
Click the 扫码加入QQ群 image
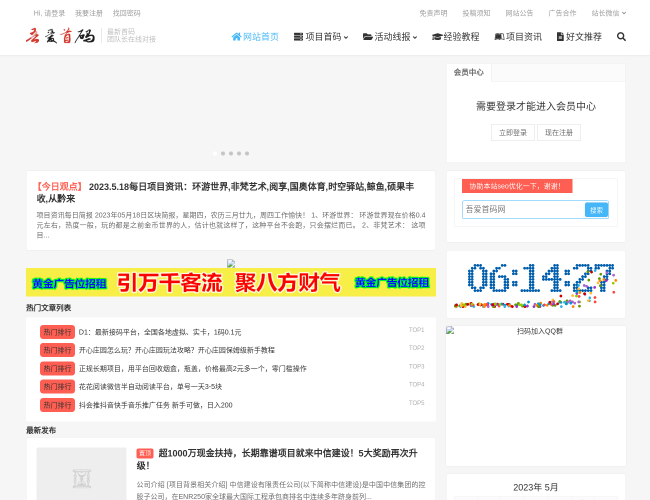pyautogui.click(x=536, y=396)
